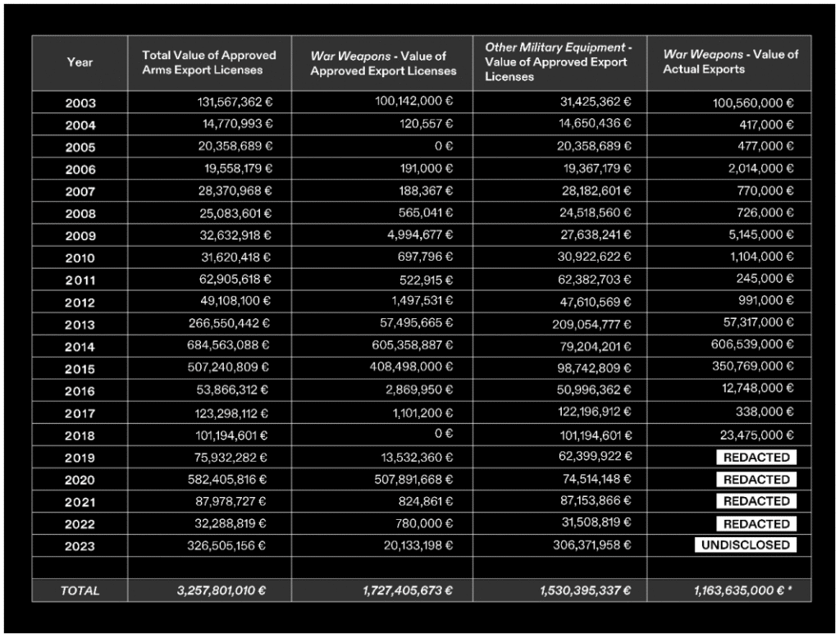
Task: Click the 306,371,958 € other equipment cell
Action: (591, 545)
